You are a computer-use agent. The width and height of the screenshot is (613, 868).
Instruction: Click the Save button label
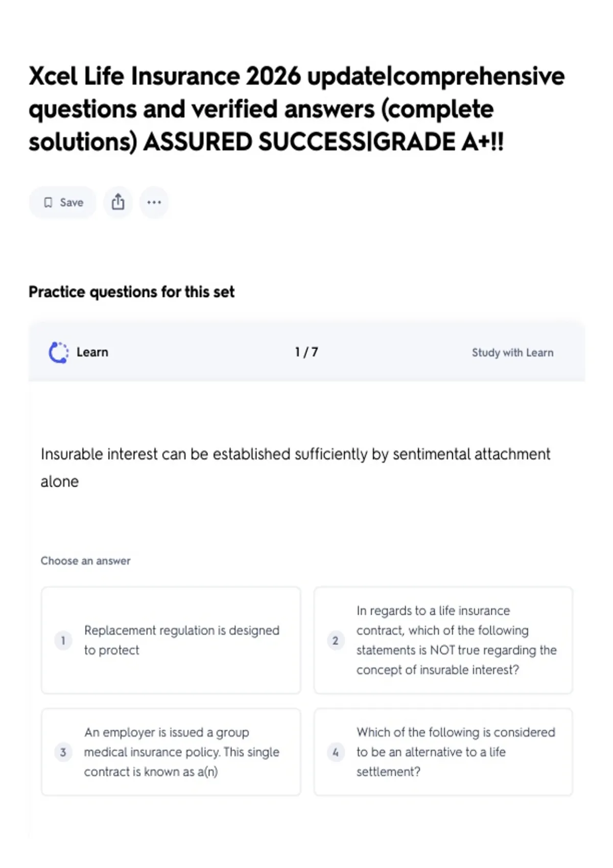click(72, 203)
